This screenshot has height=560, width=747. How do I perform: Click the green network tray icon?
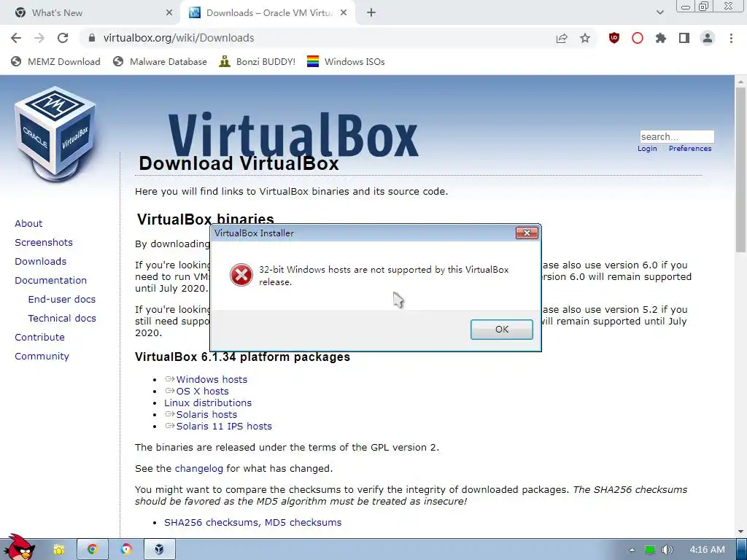click(x=650, y=550)
